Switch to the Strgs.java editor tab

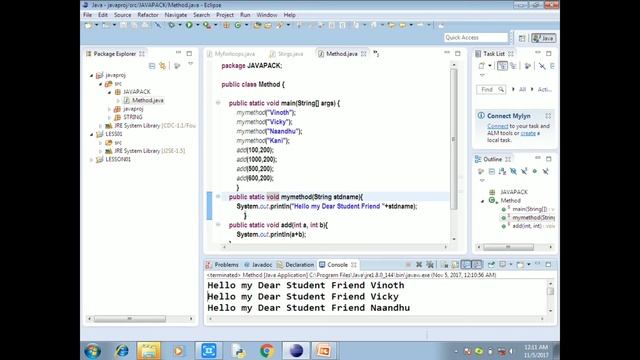pos(287,54)
